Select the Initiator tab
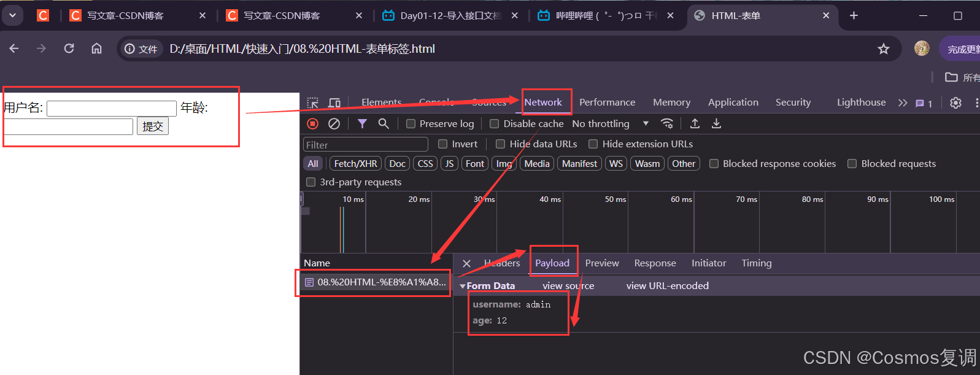Viewport: 980px width, 375px height. pyautogui.click(x=709, y=263)
